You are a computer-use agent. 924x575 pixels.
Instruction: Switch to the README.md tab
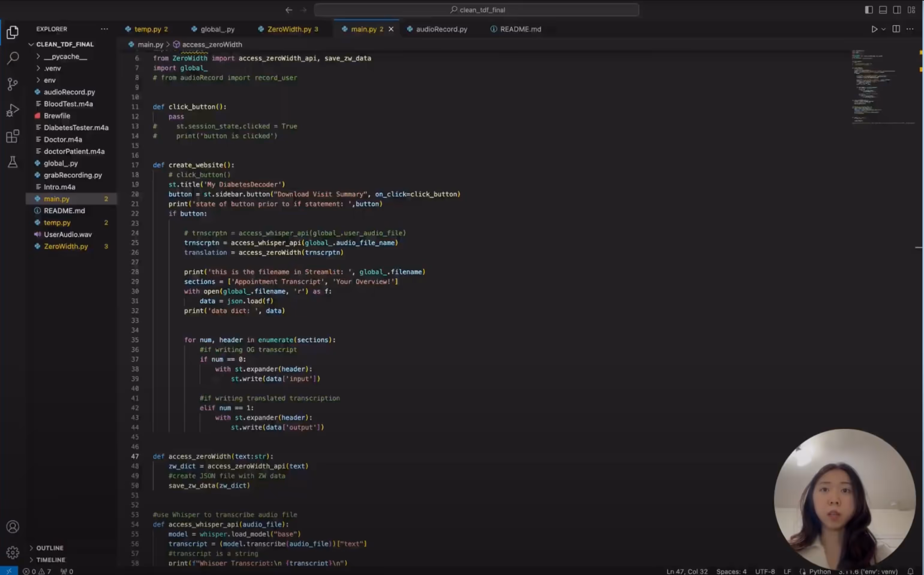coord(520,29)
